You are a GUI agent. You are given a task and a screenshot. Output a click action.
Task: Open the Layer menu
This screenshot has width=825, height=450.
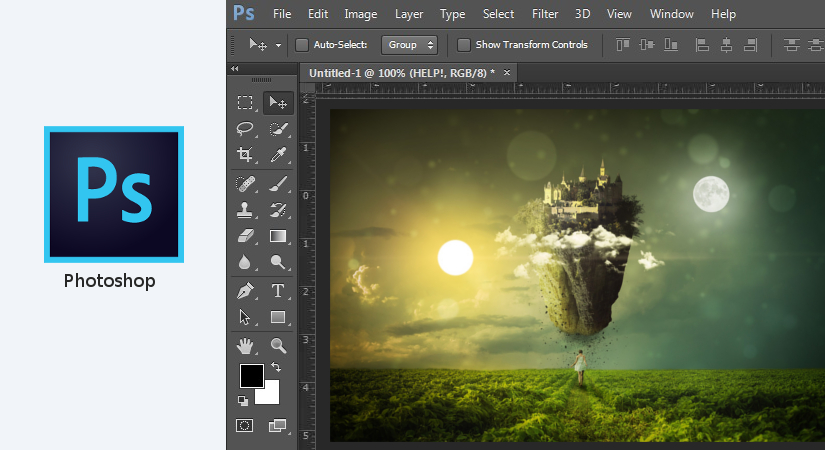[x=409, y=14]
